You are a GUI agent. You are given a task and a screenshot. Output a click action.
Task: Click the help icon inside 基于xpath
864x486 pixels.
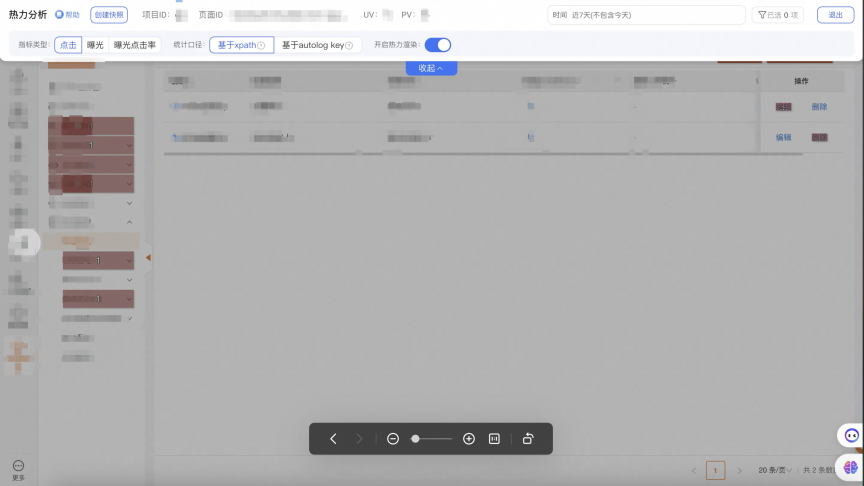pyautogui.click(x=261, y=46)
